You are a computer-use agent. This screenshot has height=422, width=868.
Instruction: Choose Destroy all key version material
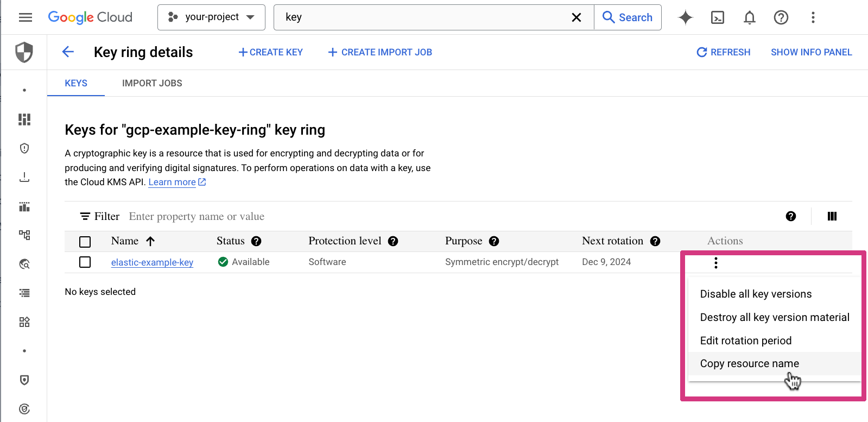775,317
